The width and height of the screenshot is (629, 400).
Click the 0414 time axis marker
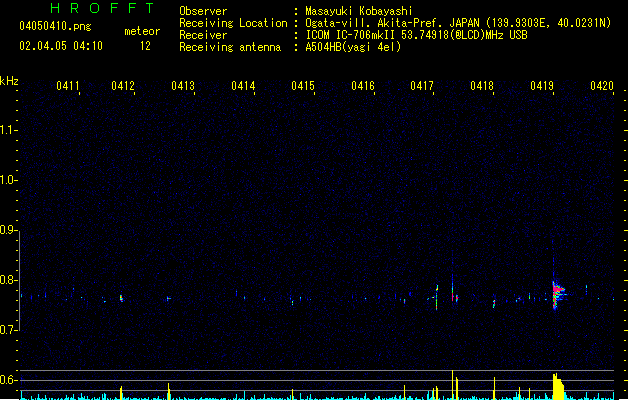(243, 86)
